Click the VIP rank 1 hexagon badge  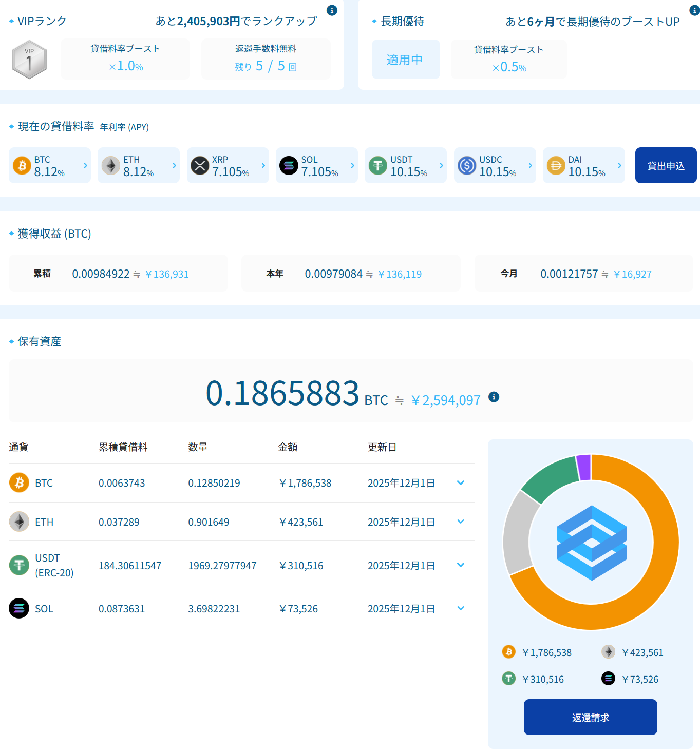coord(29,60)
